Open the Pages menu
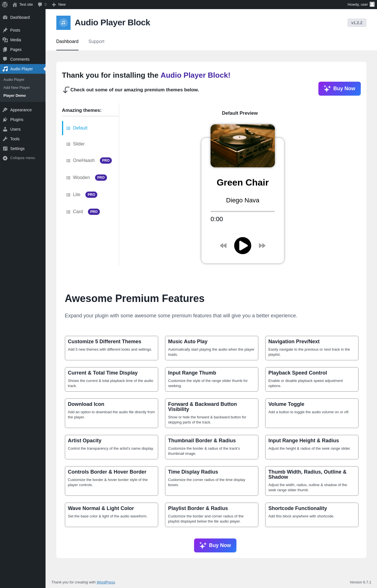 click(23, 50)
